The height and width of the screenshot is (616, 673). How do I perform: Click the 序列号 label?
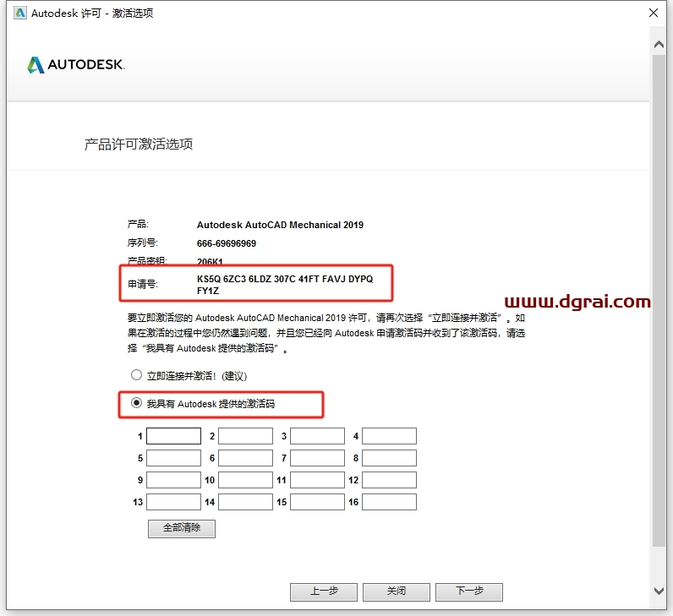coord(143,243)
